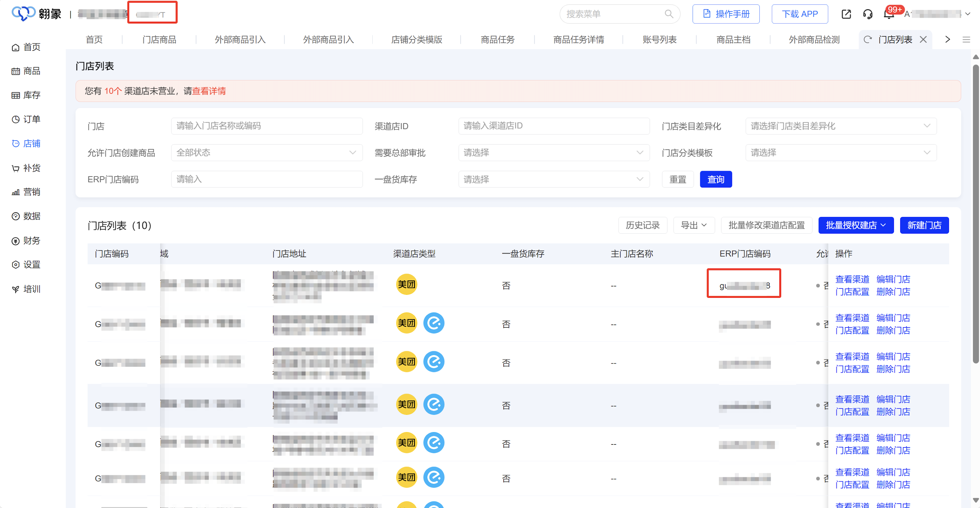Screen dimensions: 980x508
Task: Open the 营销 sidebar menu
Action: click(26, 192)
